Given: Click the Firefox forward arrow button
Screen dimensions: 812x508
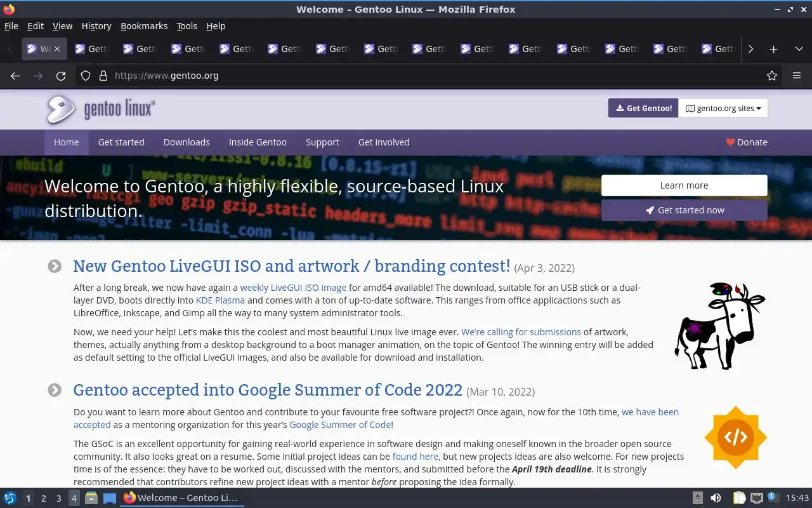Looking at the screenshot, I should click(x=38, y=76).
